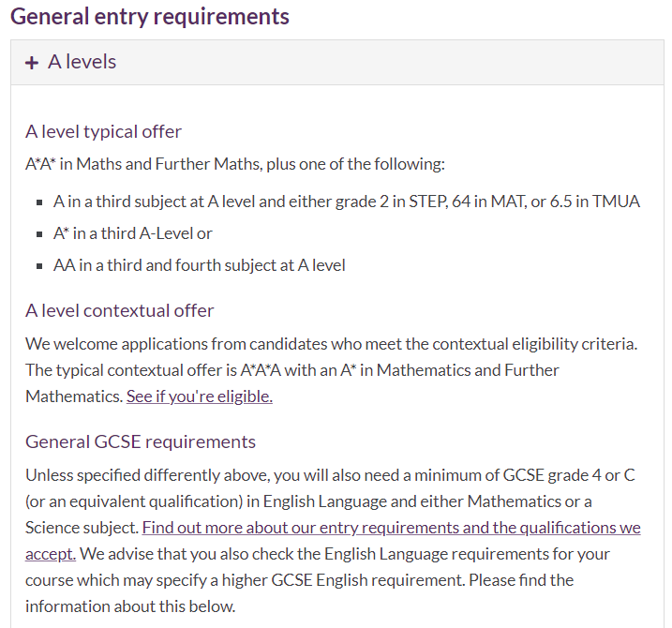The height and width of the screenshot is (628, 672).
Task: Click the 'accept.' link text
Action: 51,554
